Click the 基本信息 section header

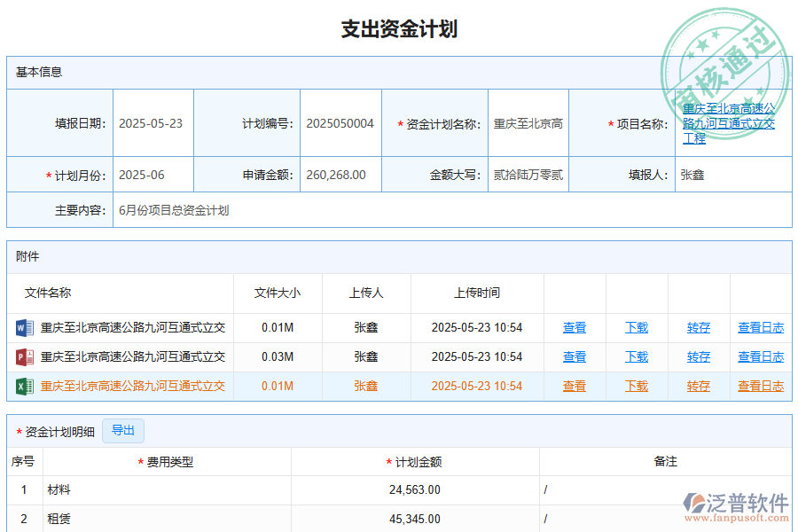(x=37, y=73)
